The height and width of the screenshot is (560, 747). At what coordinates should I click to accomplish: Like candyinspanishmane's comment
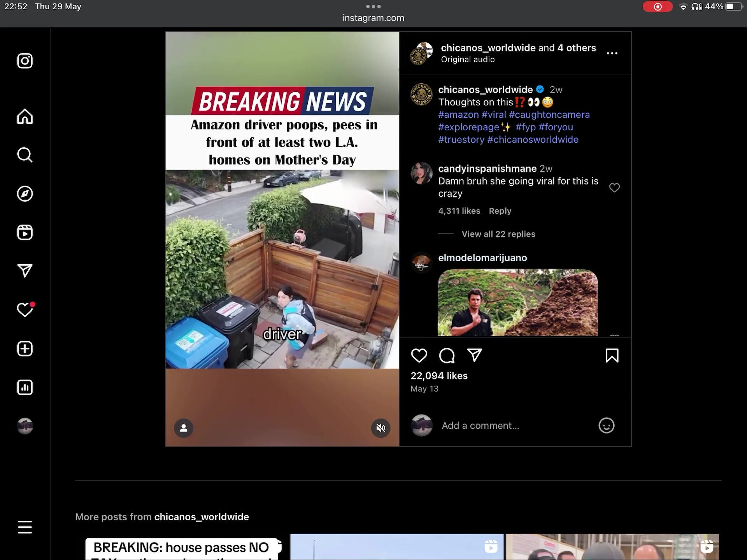614,188
